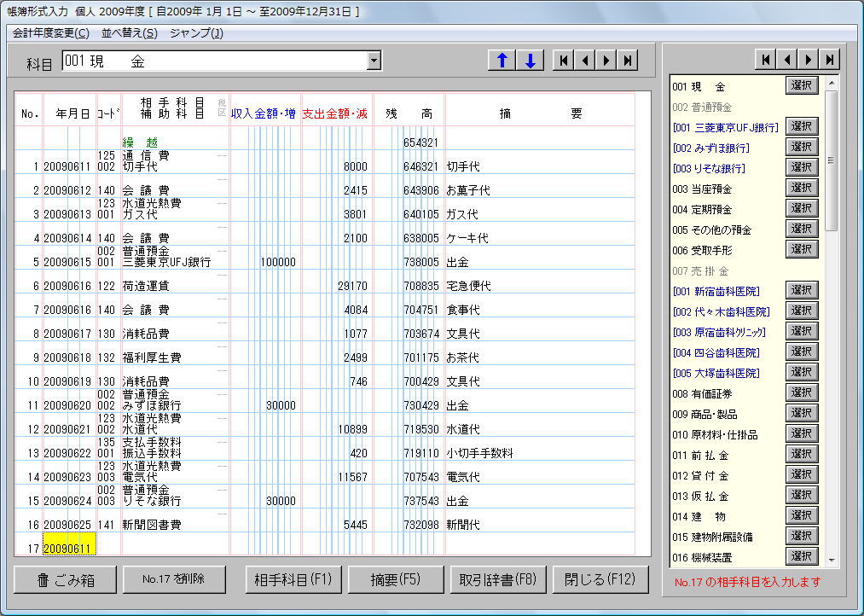Click the 摘要 cell reading 小切手手数料
Viewport: 864px width, 616px height.
point(479,453)
